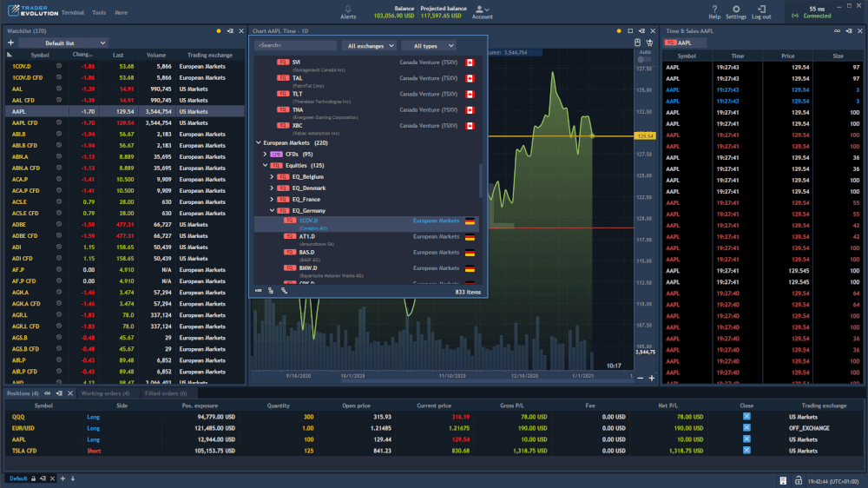Switch symbol lookup to grouped tree view
Image resolution: width=868 pixels, height=488 pixels.
(271, 291)
